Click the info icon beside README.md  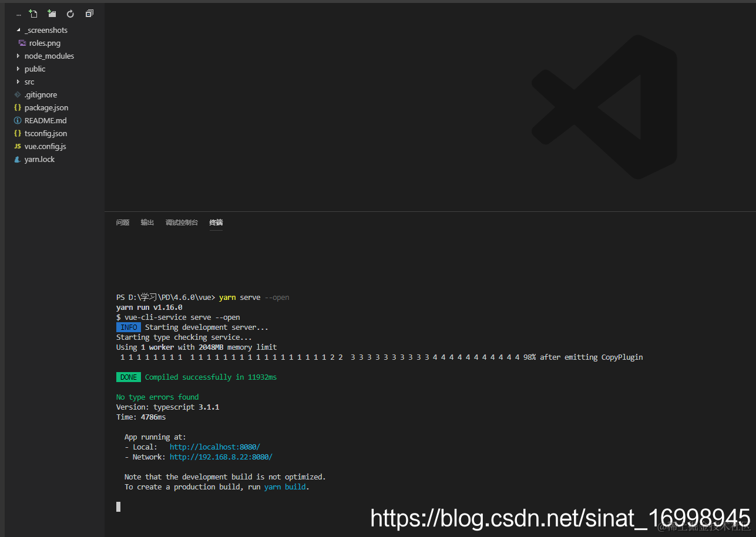click(18, 120)
